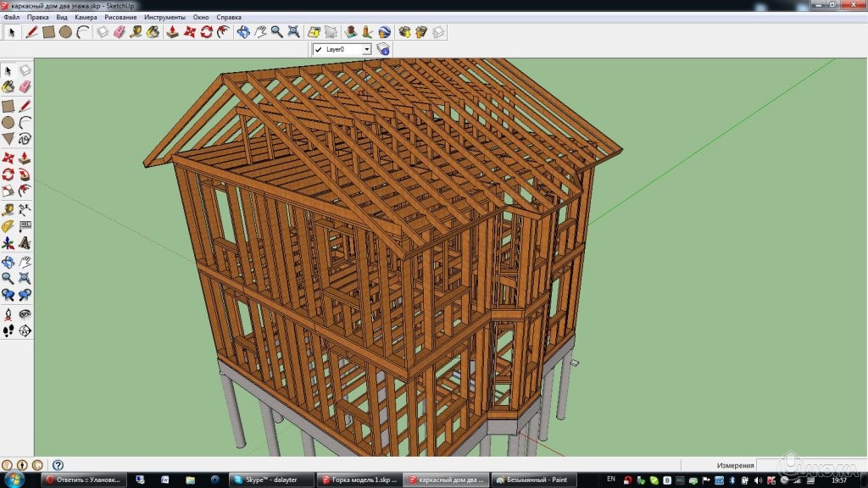Click the Position Camera tool
Image resolution: width=868 pixels, height=488 pixels.
pyautogui.click(x=8, y=313)
